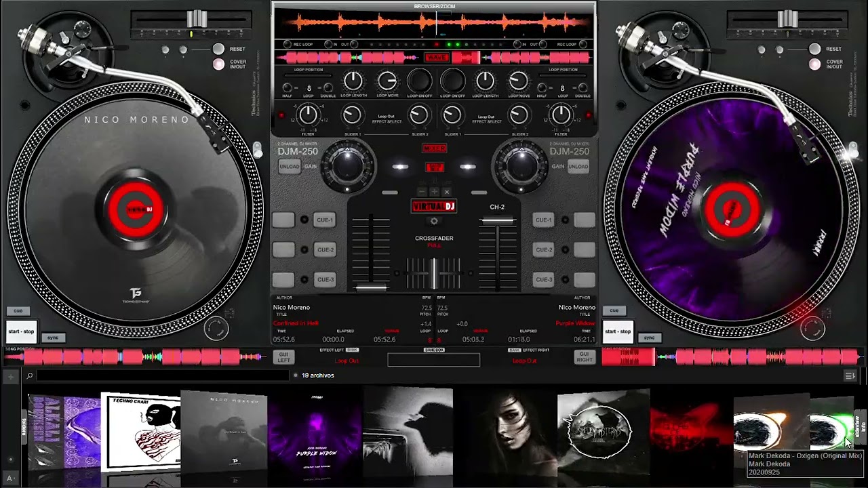Trigger left deck CUE-3
Image resolution: width=868 pixels, height=488 pixels.
coord(325,279)
